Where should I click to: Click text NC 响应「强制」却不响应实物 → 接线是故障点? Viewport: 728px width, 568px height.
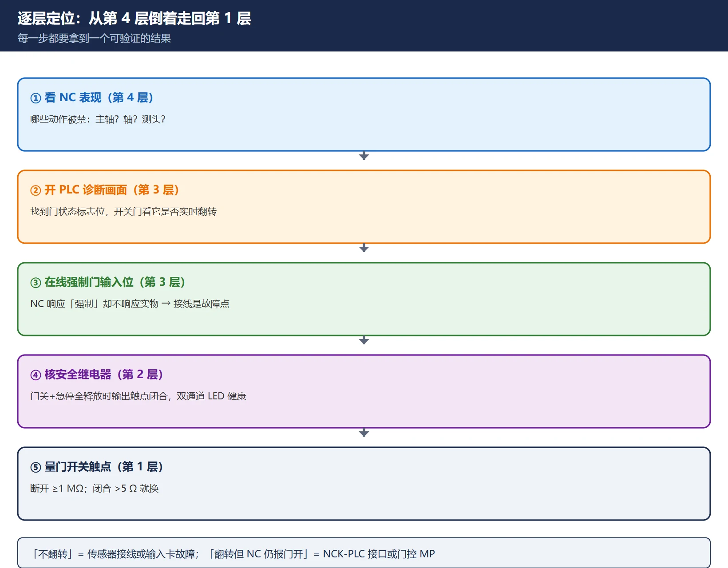[x=130, y=304]
